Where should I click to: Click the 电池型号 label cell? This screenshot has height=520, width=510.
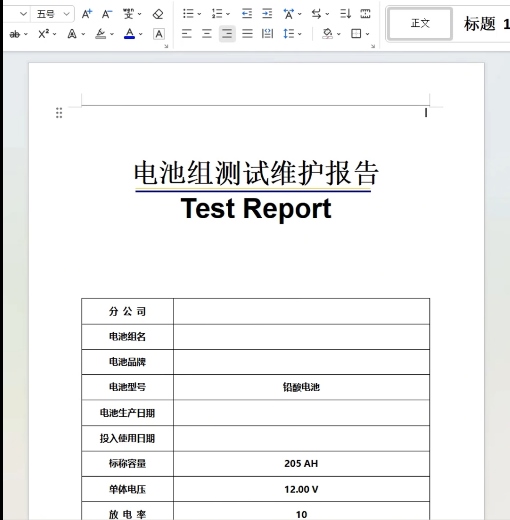click(x=127, y=387)
